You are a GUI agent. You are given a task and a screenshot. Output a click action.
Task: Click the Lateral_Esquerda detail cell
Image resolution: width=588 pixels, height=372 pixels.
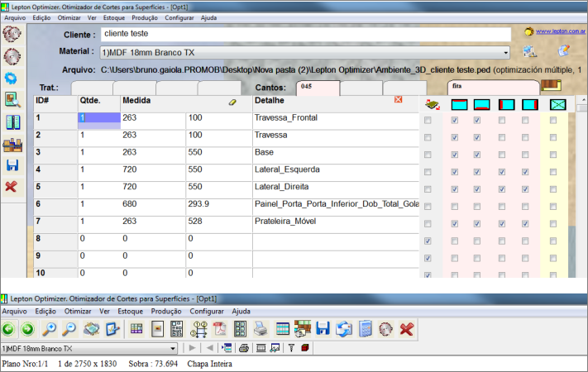click(336, 172)
